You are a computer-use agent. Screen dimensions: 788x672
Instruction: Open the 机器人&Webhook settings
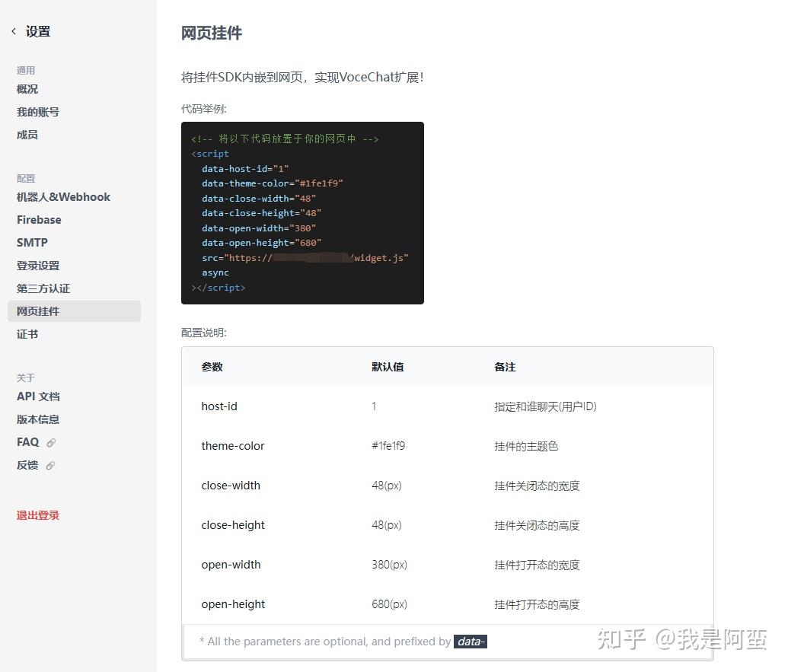tap(63, 196)
